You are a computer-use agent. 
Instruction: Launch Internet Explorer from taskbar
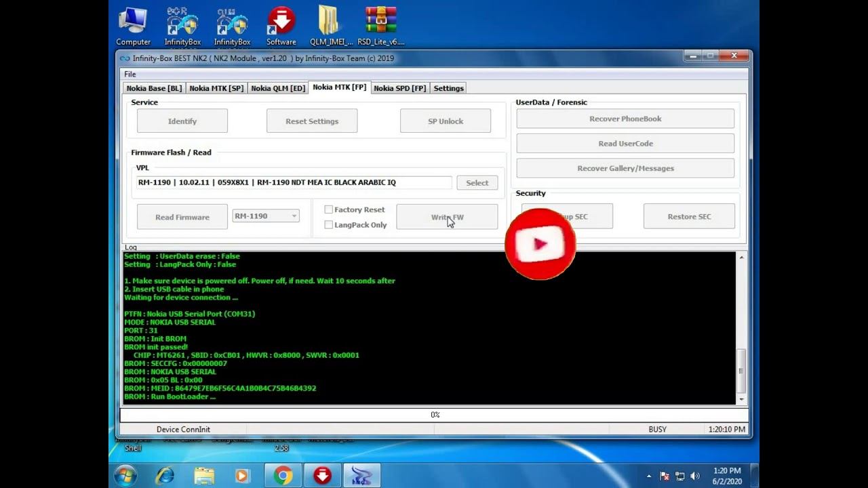tap(165, 476)
